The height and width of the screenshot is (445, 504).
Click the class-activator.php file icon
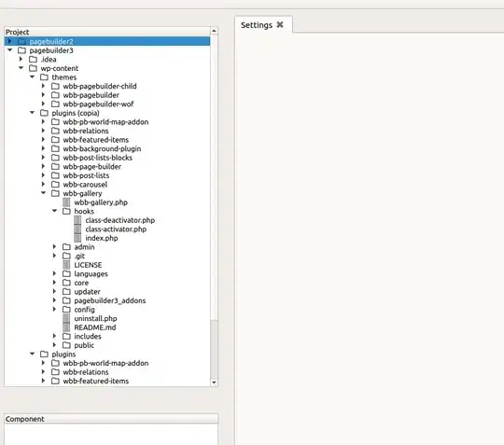click(x=77, y=229)
